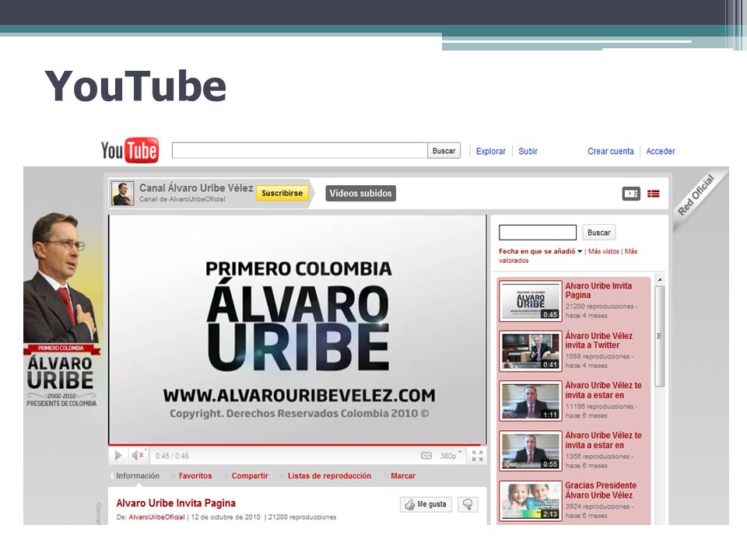Click the Me gusta like button
Screen dimensions: 747x560
[x=426, y=504]
